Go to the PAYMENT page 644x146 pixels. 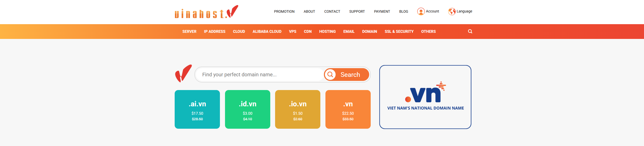point(382,11)
